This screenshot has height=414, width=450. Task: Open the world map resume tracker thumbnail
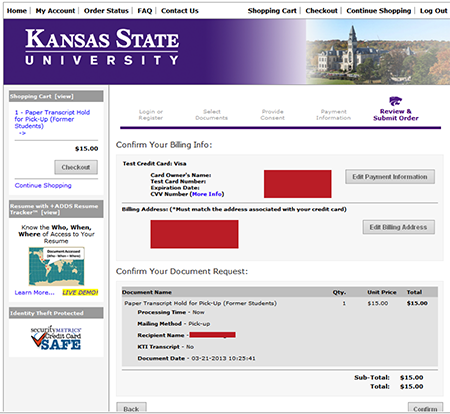tap(56, 266)
